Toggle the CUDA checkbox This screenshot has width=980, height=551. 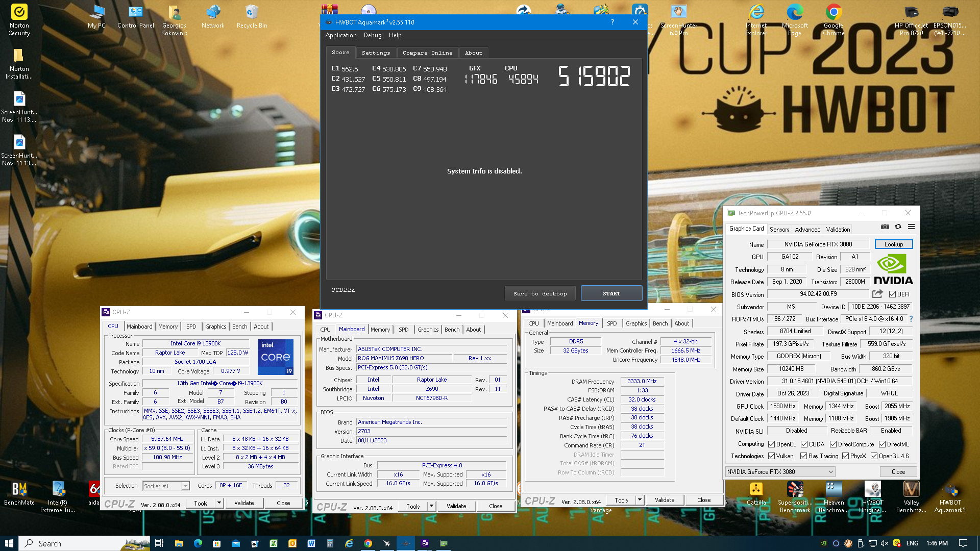coord(804,444)
